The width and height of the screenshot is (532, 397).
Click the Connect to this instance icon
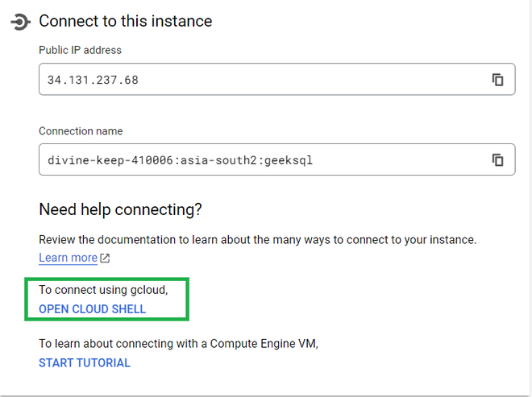tap(19, 22)
